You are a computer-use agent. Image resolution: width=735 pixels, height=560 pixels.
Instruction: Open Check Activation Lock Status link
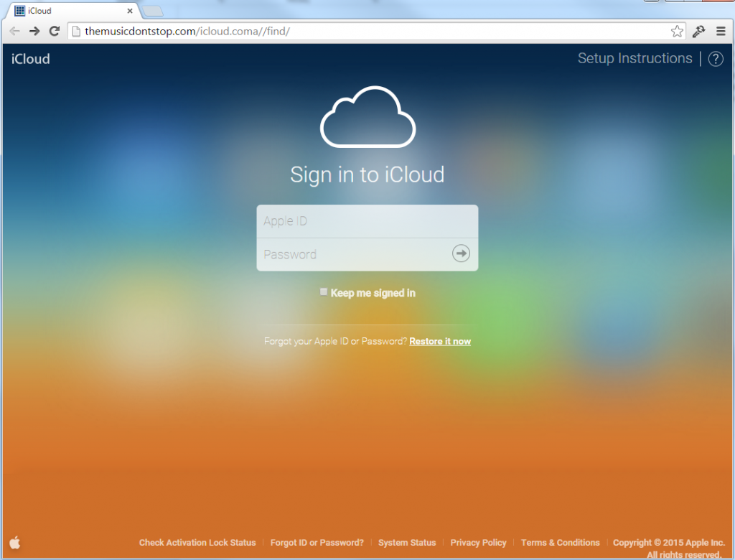[x=197, y=543]
